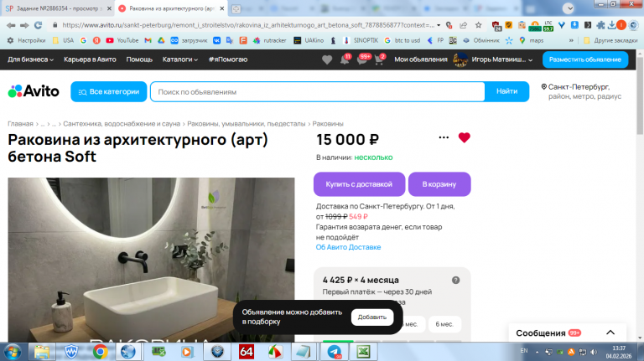Open favorites heart icon in top bar
The width and height of the screenshot is (644, 361).
tap(327, 60)
